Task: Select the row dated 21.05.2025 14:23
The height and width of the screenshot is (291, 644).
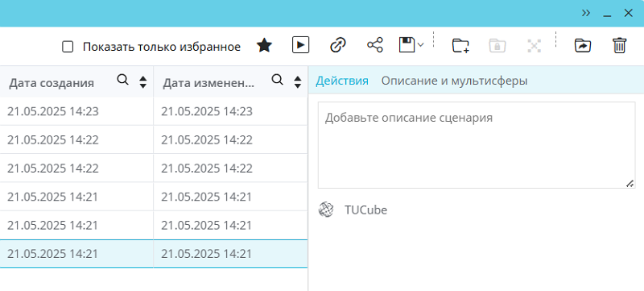Action: 154,111
